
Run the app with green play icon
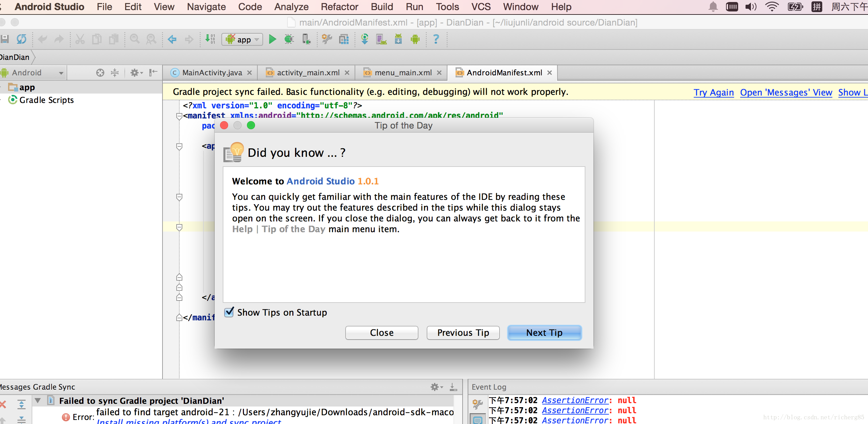273,39
